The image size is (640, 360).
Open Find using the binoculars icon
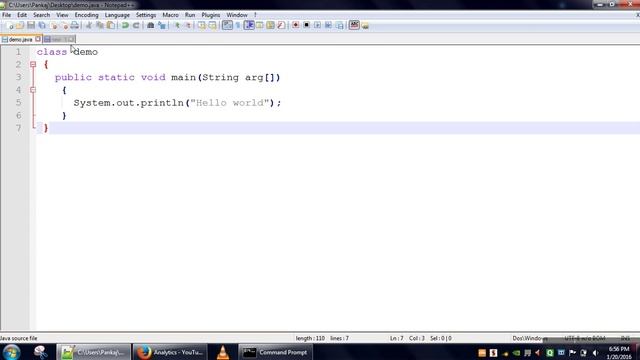coord(150,25)
